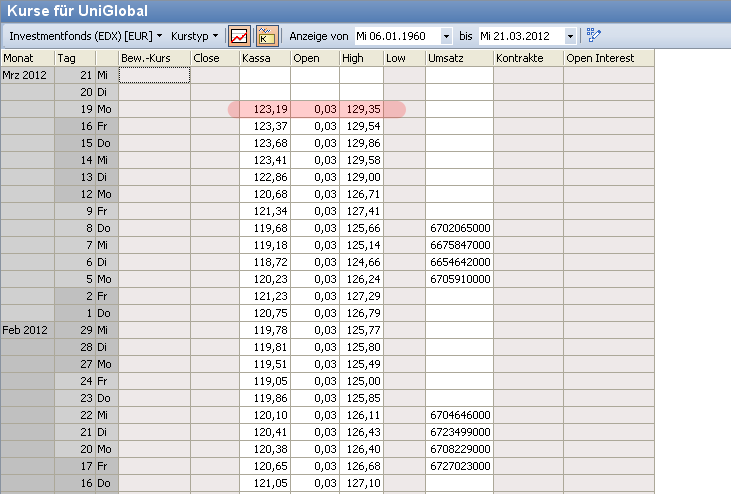Viewport: 731px width, 494px height.
Task: Select Kassa value 123,19 in highlighted row
Action: point(264,109)
